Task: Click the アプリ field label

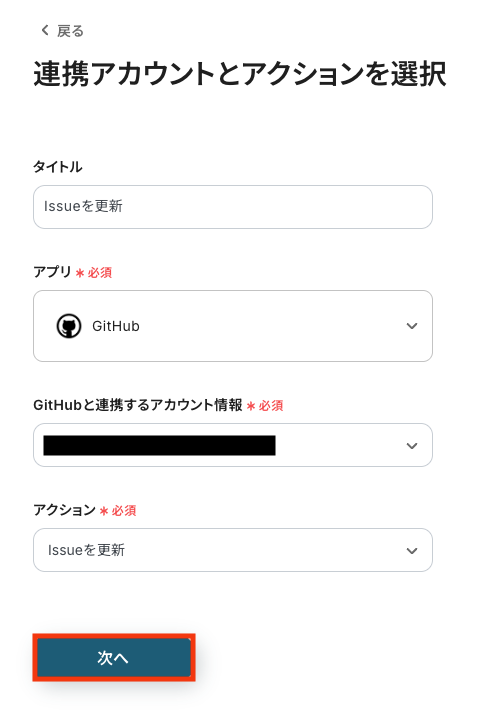Action: pos(52,272)
